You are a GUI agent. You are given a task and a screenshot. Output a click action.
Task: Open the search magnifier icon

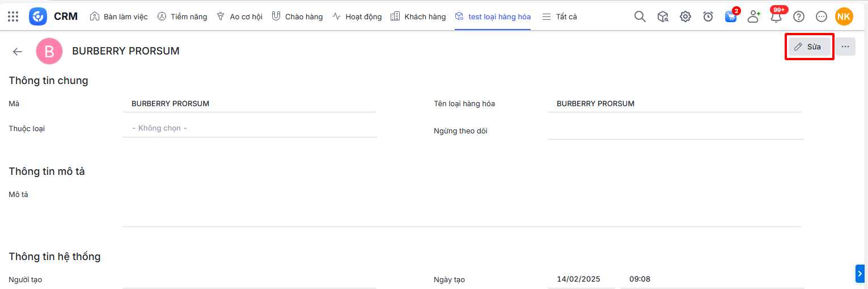coord(640,16)
